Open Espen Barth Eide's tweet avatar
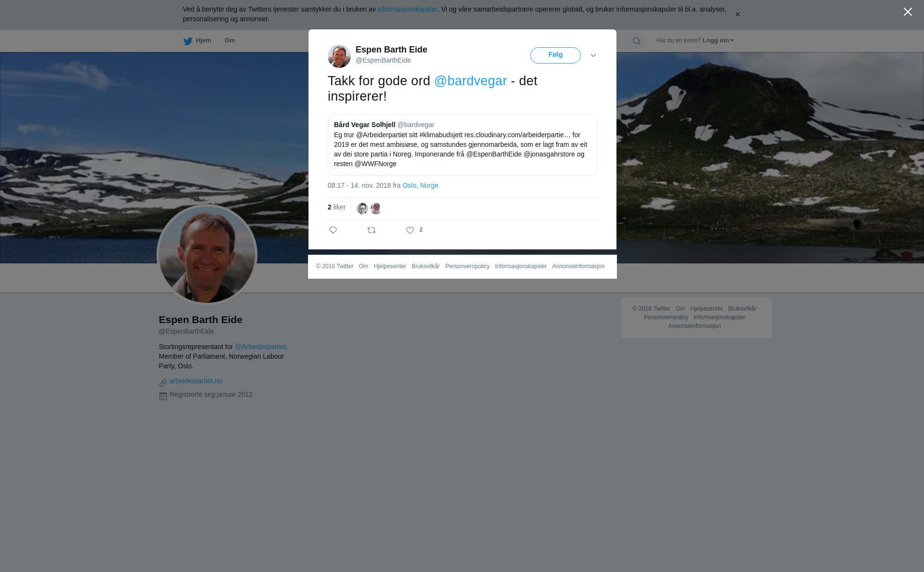Image resolution: width=924 pixels, height=572 pixels. coord(339,56)
